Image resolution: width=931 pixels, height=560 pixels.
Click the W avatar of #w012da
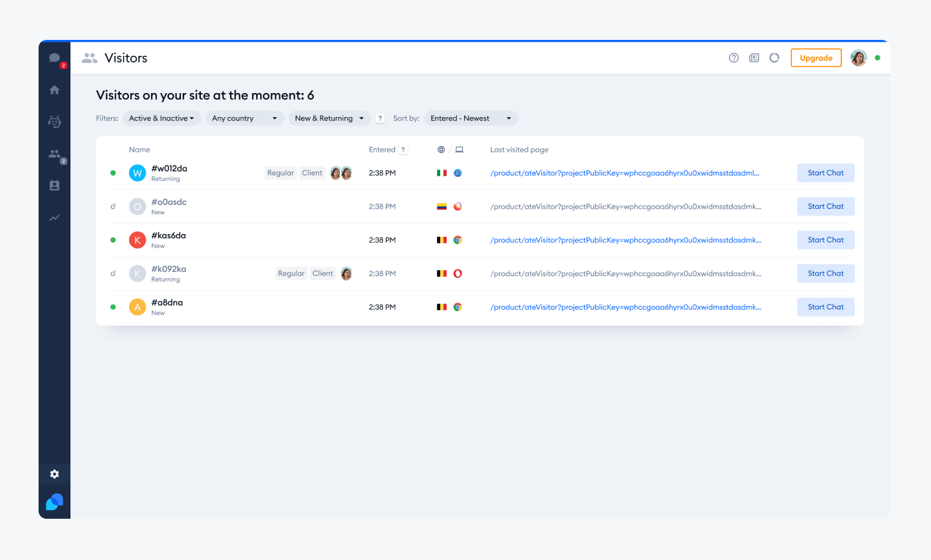(x=138, y=173)
